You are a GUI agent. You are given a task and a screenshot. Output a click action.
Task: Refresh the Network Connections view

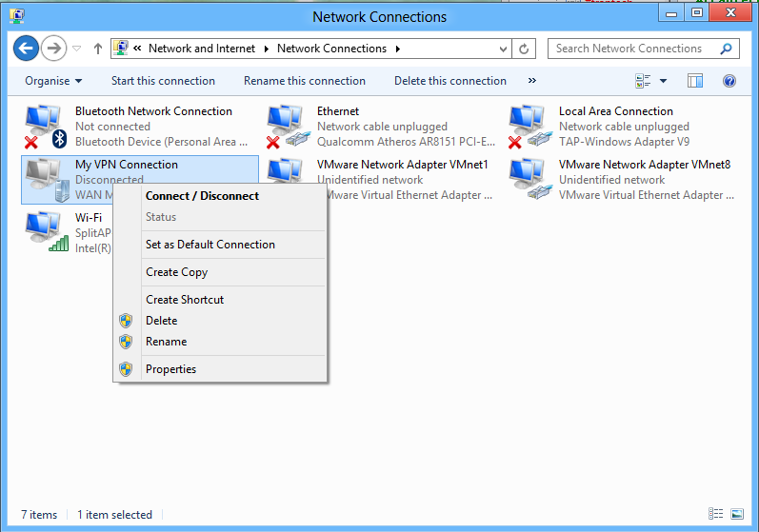tap(525, 49)
